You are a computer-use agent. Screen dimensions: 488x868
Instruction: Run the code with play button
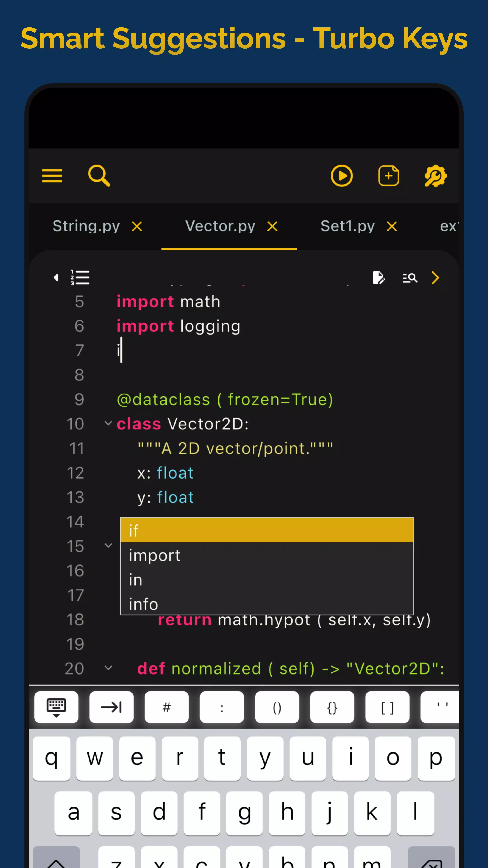[x=342, y=176]
